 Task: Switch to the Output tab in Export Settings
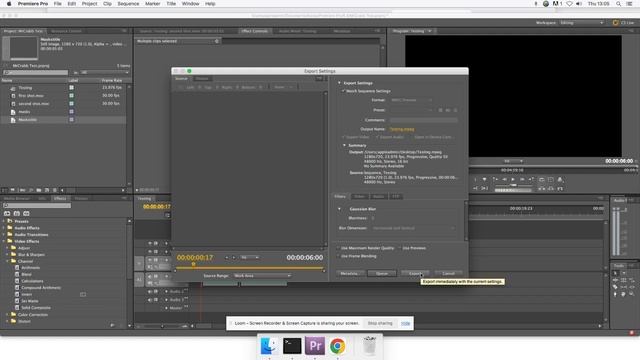(x=202, y=79)
